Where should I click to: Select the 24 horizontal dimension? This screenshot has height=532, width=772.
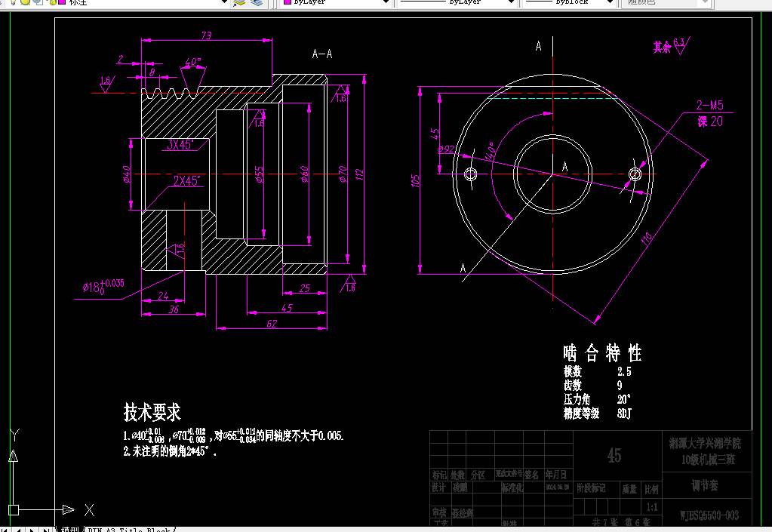pyautogui.click(x=163, y=295)
